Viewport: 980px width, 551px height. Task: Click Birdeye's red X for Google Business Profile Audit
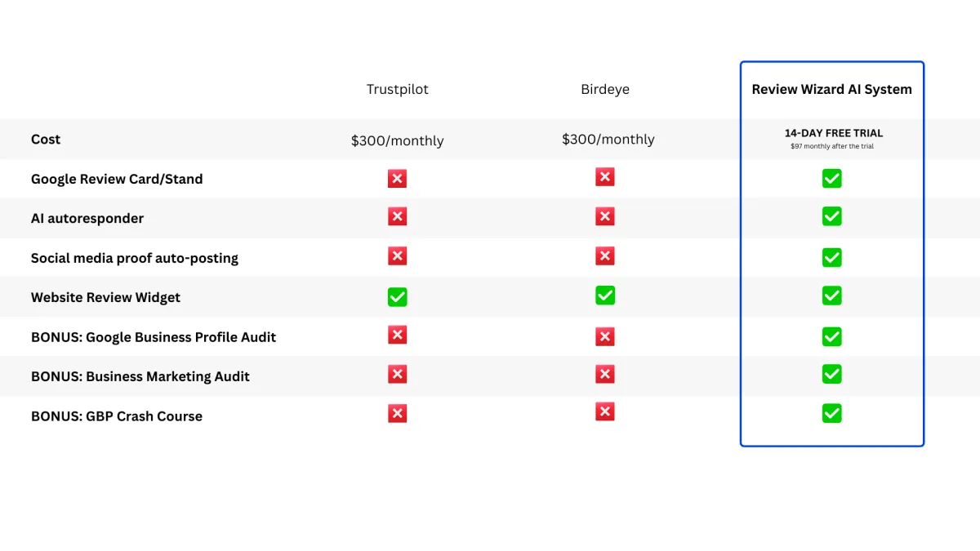(x=605, y=336)
